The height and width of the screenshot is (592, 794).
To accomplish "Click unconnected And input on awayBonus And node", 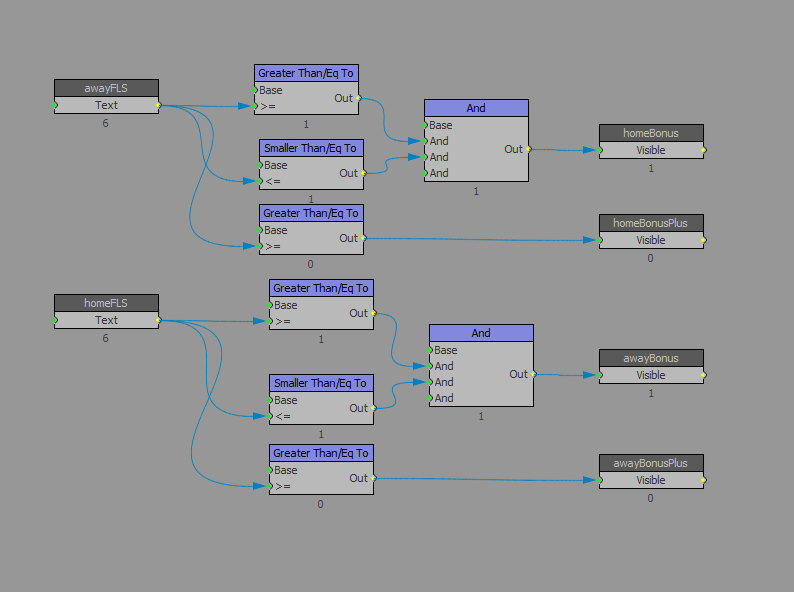I will pyautogui.click(x=429, y=398).
